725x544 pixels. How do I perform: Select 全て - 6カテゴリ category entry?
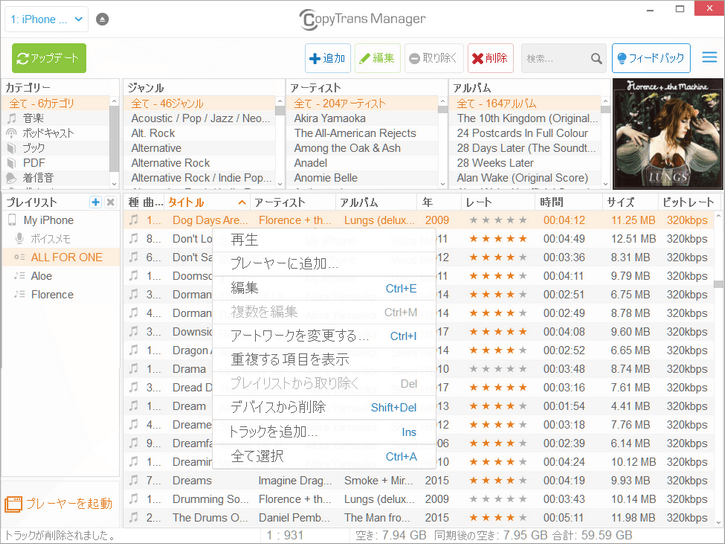[55, 104]
